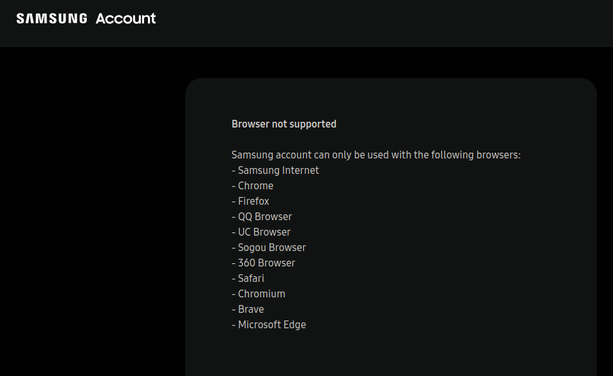Click the Account title beside the logo

tap(125, 18)
